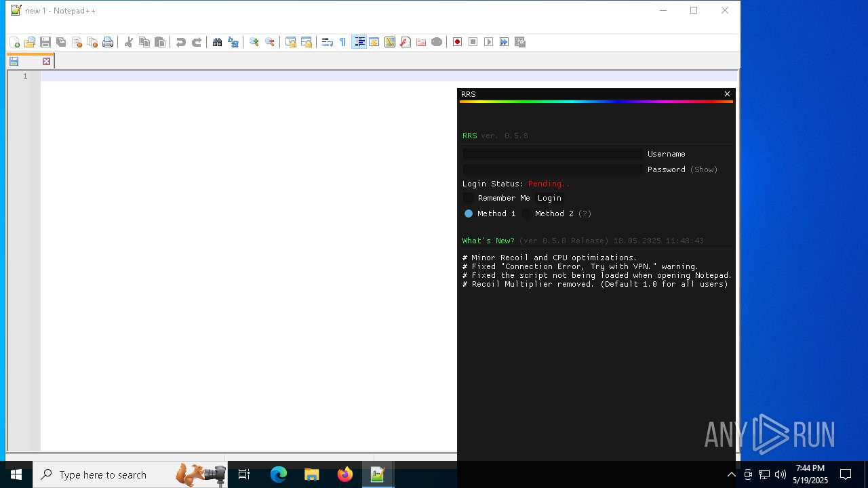Enable the Remember Me checkbox
This screenshot has height=488, width=868.
pyautogui.click(x=468, y=198)
